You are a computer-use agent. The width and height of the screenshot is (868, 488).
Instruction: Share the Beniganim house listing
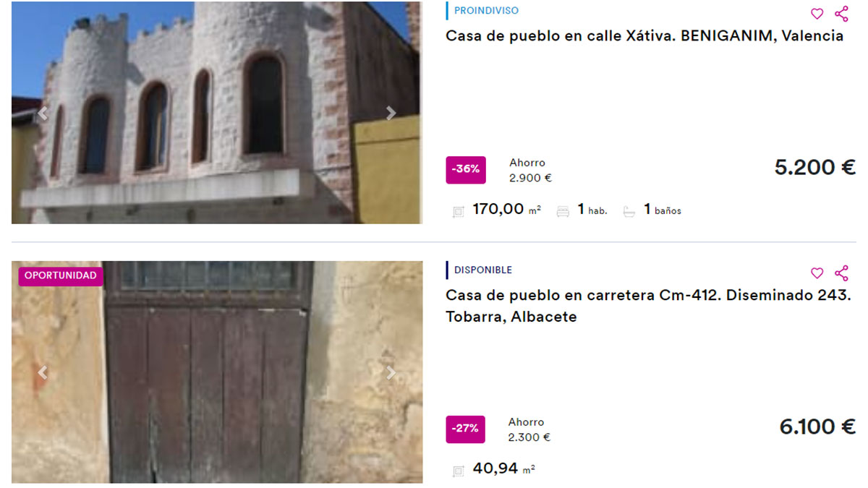coord(841,14)
